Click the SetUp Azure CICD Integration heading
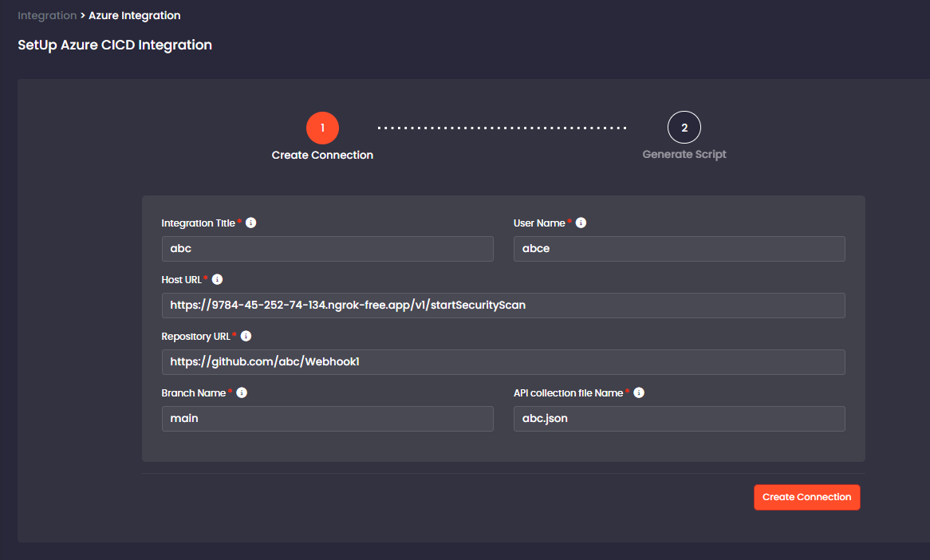 click(x=115, y=45)
